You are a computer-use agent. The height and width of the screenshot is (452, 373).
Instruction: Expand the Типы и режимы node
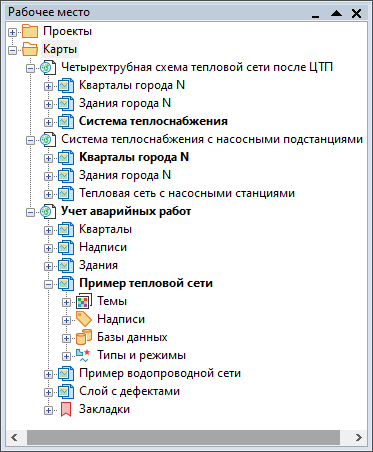[x=66, y=356]
